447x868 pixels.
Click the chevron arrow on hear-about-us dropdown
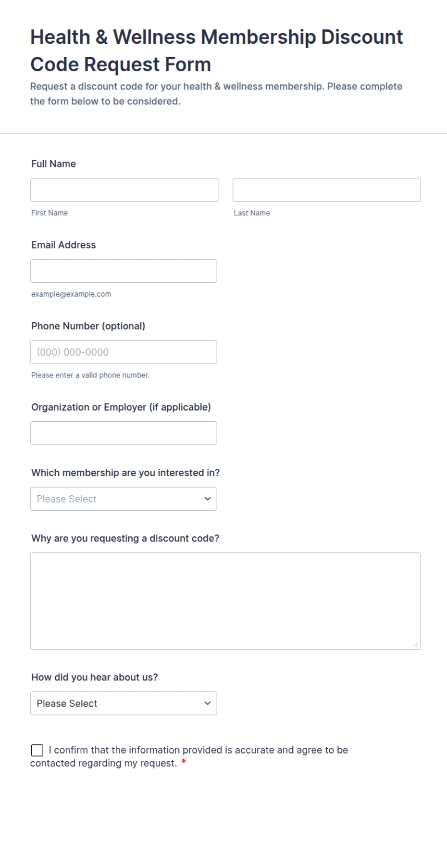coord(208,704)
